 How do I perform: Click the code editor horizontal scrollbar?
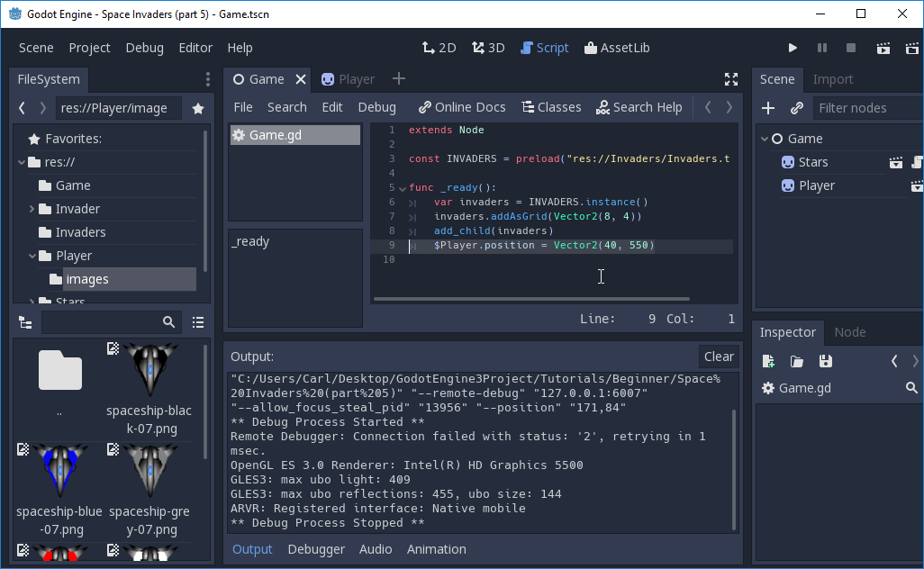tap(531, 299)
